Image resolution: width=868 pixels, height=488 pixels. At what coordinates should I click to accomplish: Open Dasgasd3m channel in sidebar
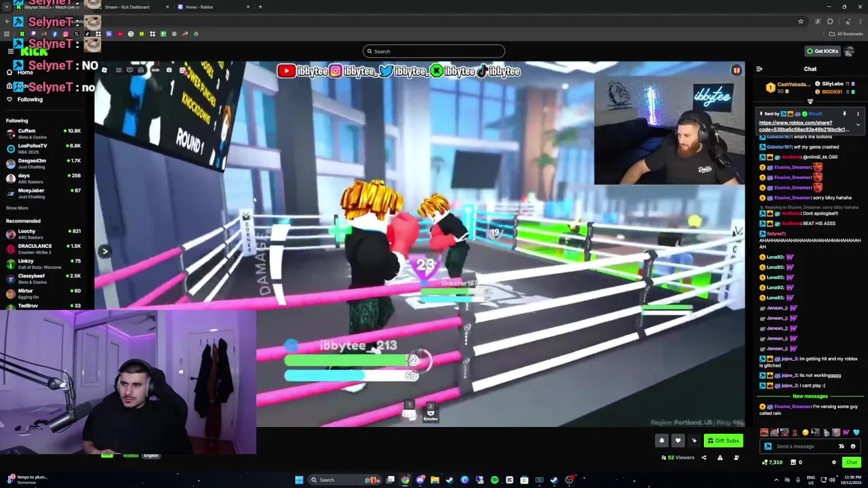click(x=43, y=163)
